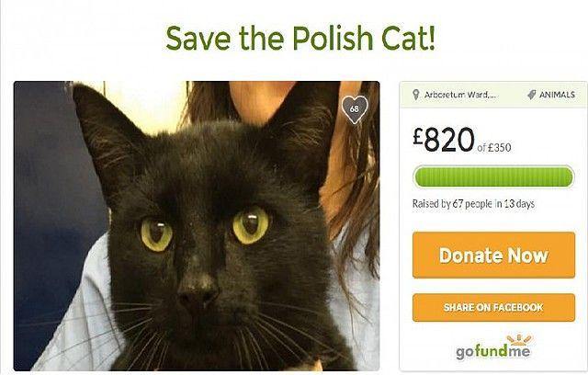This screenshot has height=375, width=588.
Task: Click the green fundraising progress bar
Action: (x=493, y=176)
